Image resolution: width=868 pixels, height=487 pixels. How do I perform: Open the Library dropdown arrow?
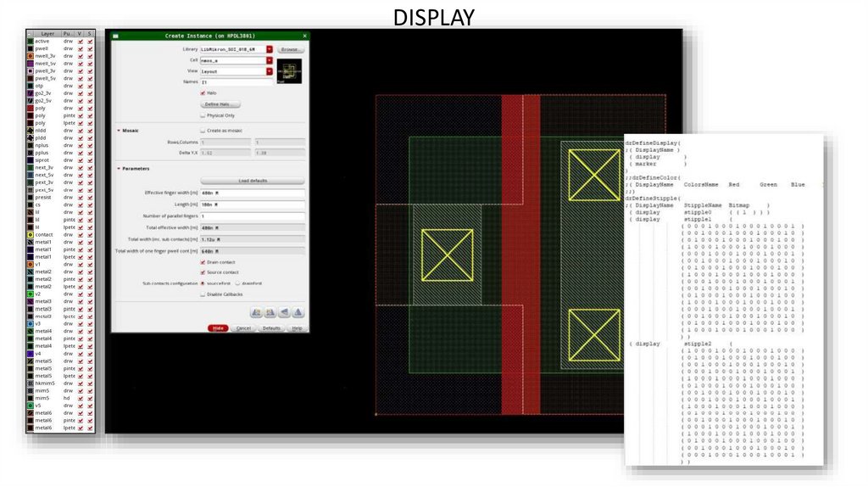[x=270, y=49]
